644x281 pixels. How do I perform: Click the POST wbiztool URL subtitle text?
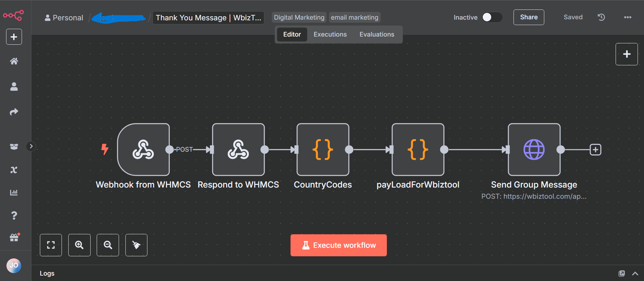(x=534, y=196)
